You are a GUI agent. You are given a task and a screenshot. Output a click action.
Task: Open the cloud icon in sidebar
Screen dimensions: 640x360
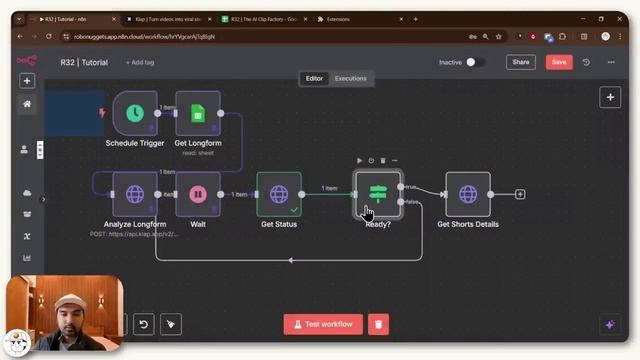click(x=27, y=193)
